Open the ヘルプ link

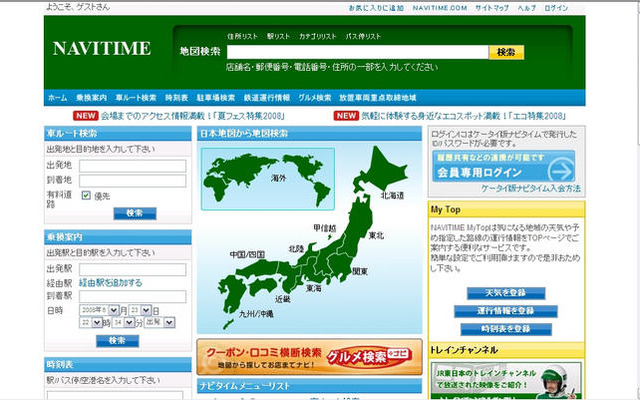[x=527, y=8]
